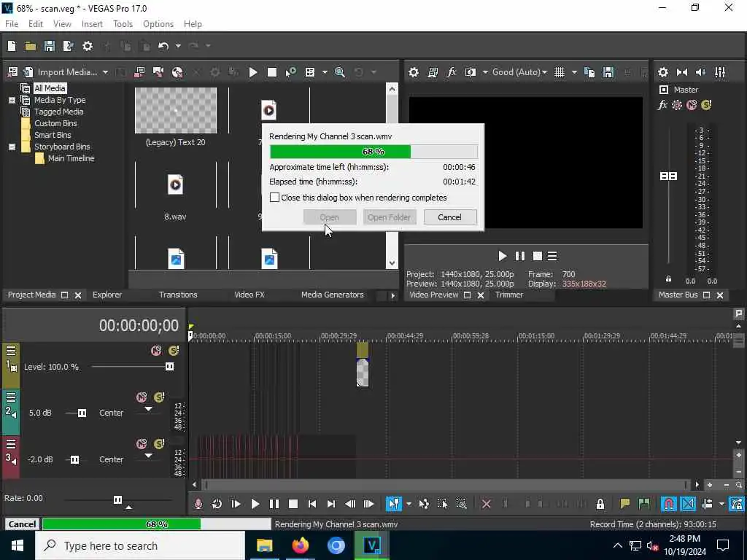Collapse Storyboard Bins tree node
This screenshot has height=560, width=747.
tap(12, 147)
